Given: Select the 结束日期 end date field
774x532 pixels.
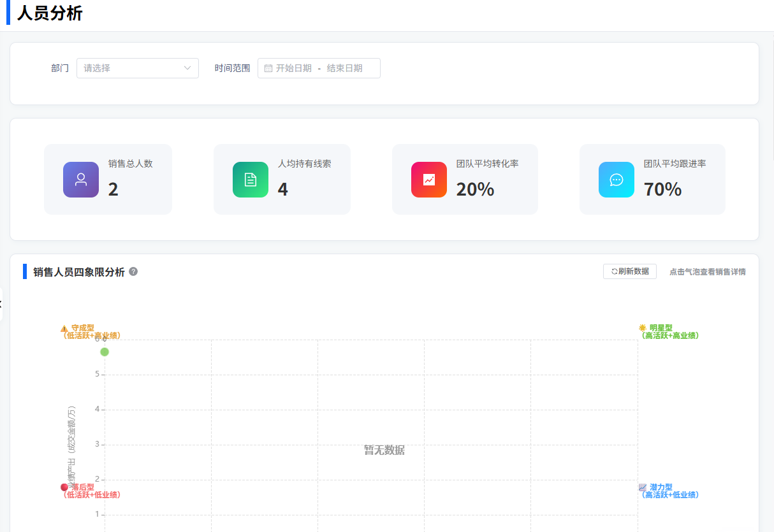Looking at the screenshot, I should coord(344,68).
